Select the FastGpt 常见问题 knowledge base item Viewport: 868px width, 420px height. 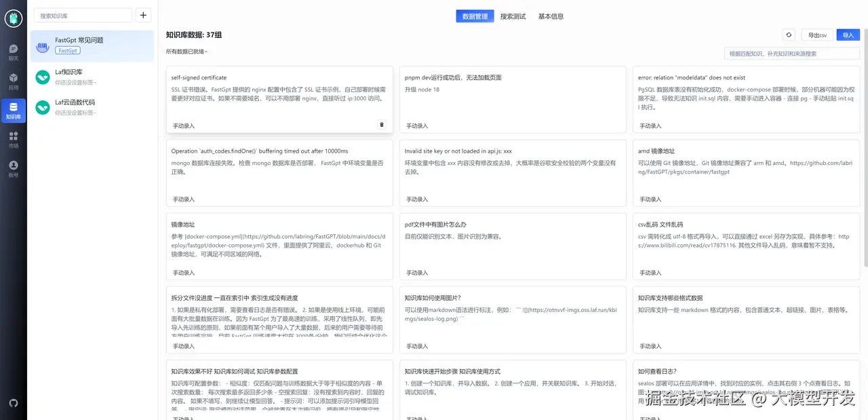pyautogui.click(x=92, y=46)
